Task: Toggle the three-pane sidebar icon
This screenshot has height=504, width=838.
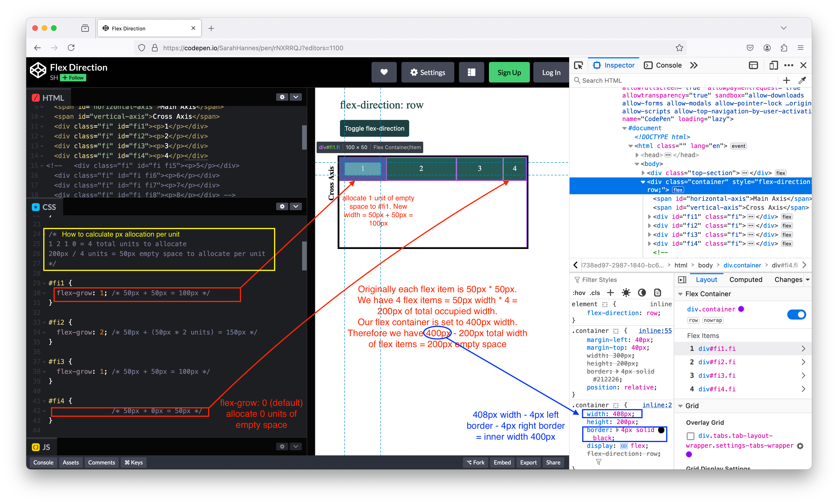Action: (682, 280)
